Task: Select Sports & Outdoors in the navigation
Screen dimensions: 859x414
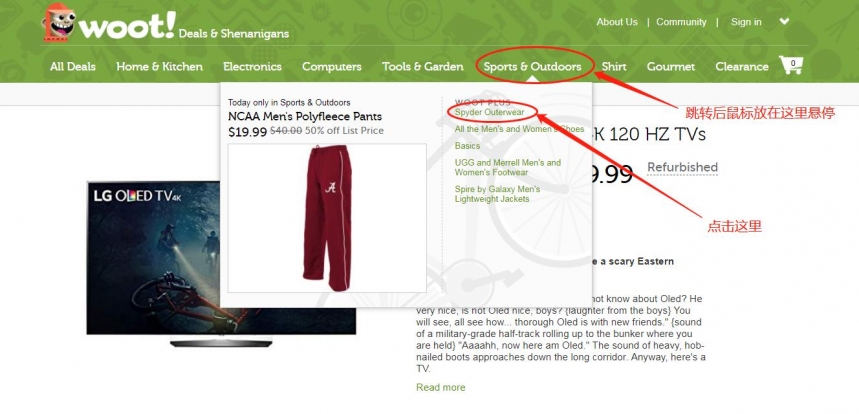Action: [x=532, y=67]
